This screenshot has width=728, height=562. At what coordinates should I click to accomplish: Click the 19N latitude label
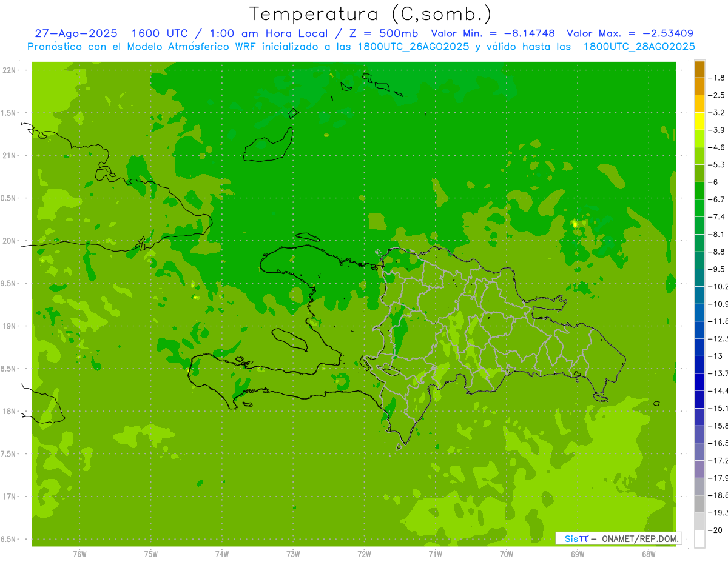(x=9, y=326)
